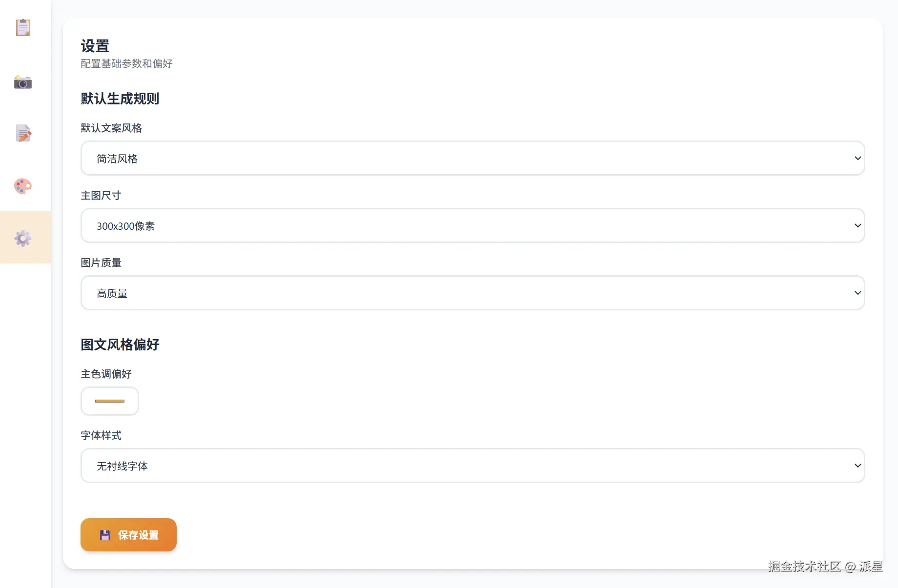
Task: Open the 主图尺寸 dropdown showing 300x300像素
Action: [x=472, y=225]
